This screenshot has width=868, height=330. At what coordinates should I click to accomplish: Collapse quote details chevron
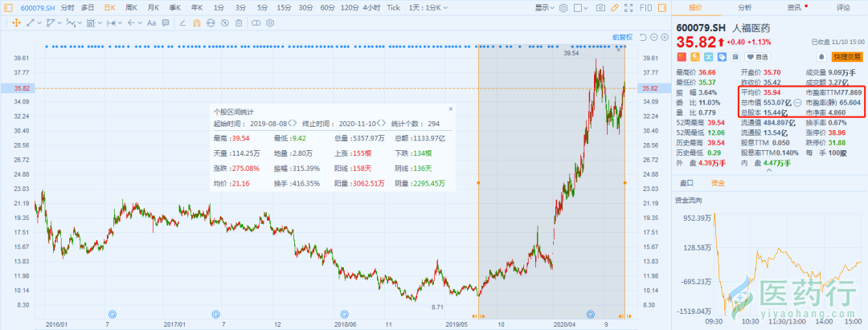pos(769,171)
